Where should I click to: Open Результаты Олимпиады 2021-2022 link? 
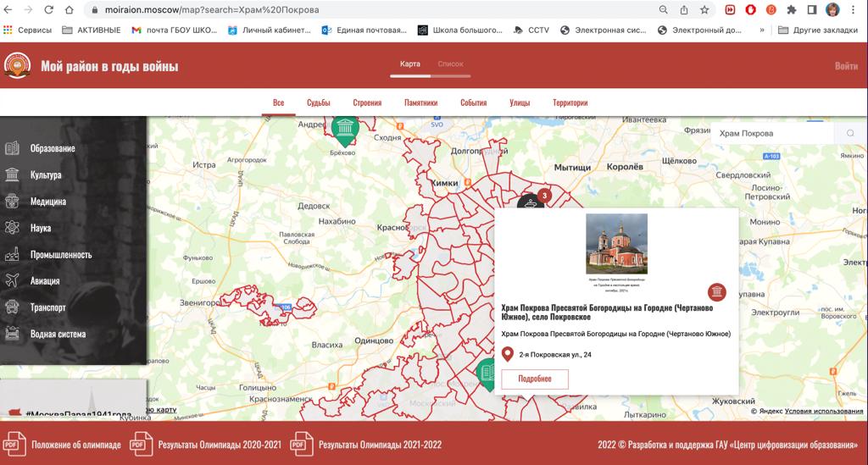click(381, 445)
